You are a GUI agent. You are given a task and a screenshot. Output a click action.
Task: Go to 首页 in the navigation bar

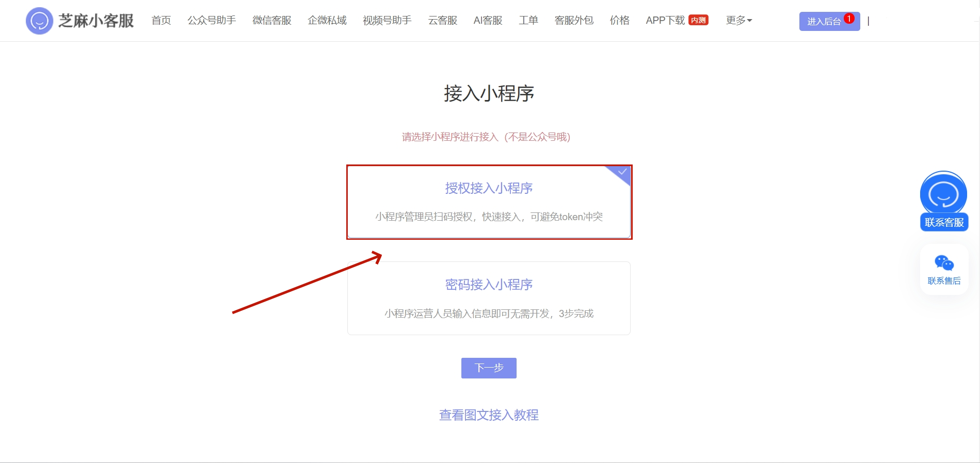(x=161, y=20)
